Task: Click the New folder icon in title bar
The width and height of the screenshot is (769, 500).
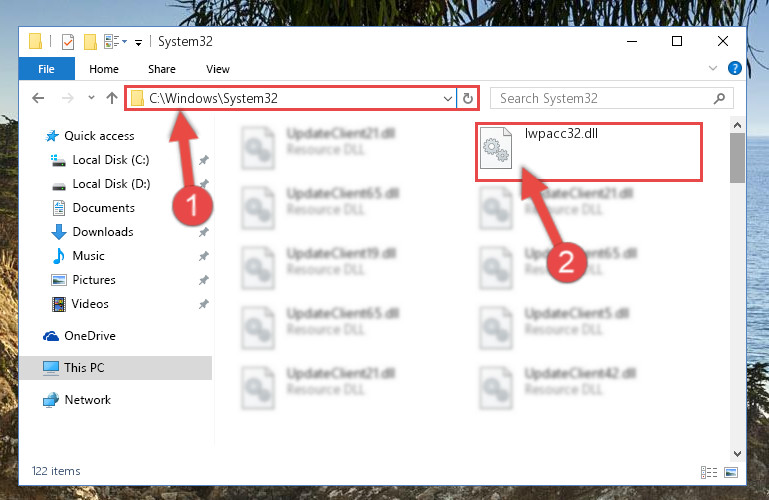Action: (90, 42)
